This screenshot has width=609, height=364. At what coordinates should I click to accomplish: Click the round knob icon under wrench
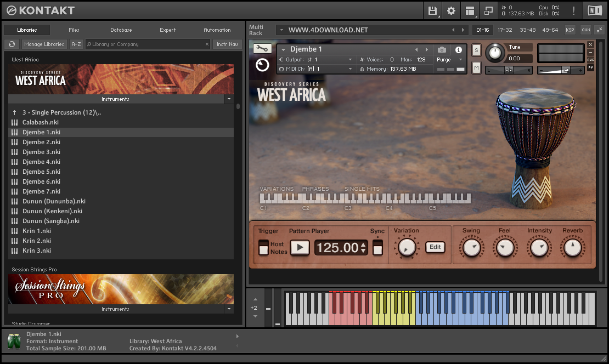coord(262,65)
